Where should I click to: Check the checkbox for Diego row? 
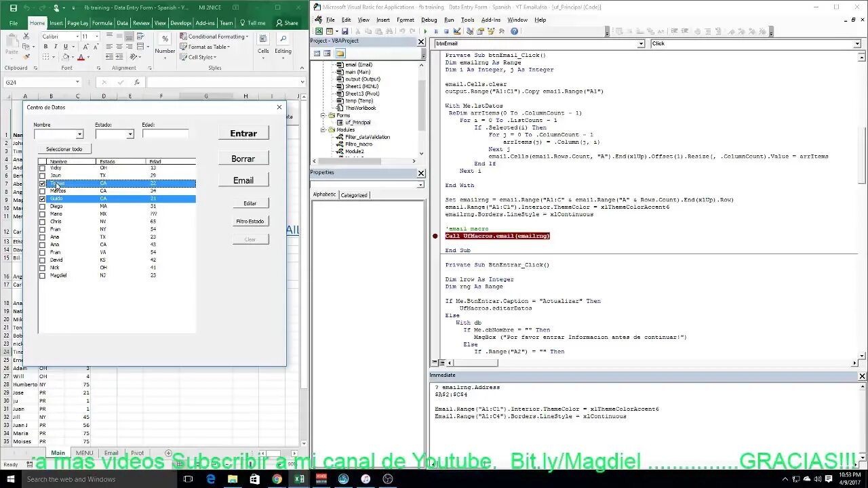42,207
